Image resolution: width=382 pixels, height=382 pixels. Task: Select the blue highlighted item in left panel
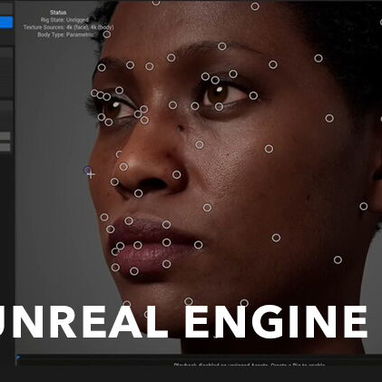[6, 22]
